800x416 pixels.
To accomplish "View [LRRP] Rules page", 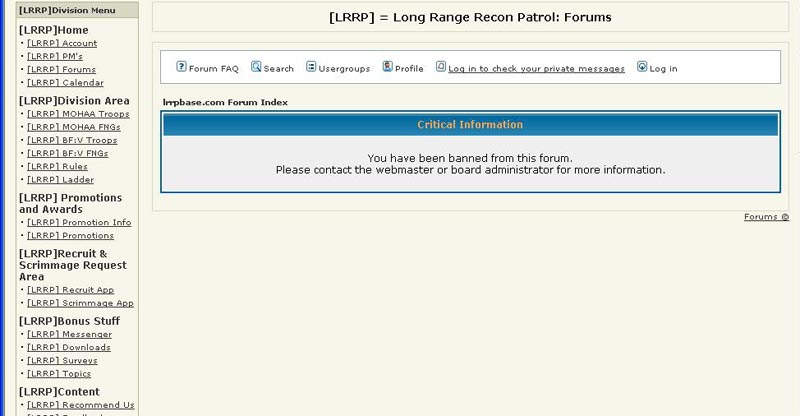I will [x=57, y=166].
